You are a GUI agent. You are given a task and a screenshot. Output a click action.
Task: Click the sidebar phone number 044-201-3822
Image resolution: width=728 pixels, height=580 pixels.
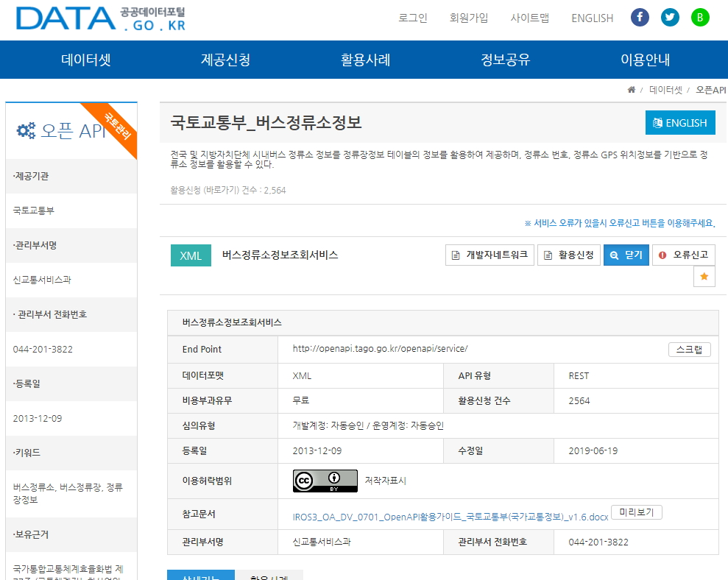(x=43, y=349)
